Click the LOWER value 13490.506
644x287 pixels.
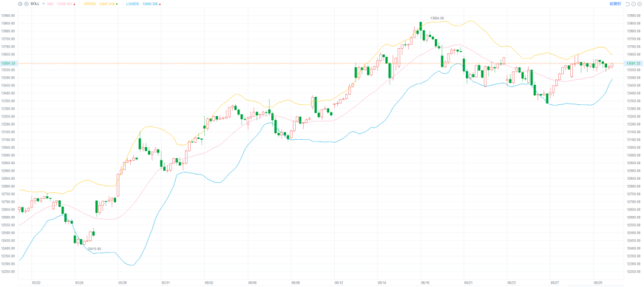coord(150,4)
